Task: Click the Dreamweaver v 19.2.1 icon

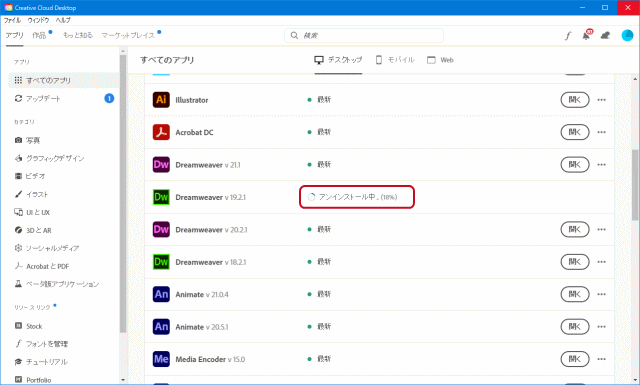Action: click(x=161, y=197)
